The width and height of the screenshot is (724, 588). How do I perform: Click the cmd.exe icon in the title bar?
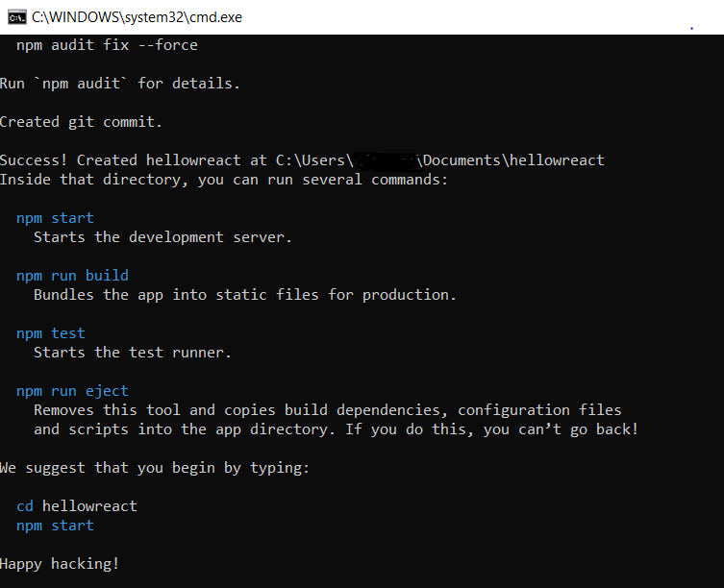click(x=15, y=16)
